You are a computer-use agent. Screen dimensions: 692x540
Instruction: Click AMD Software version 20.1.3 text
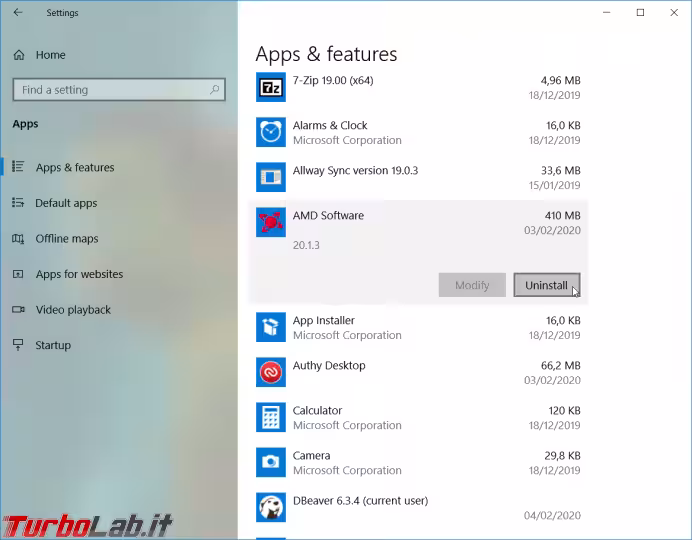(306, 245)
